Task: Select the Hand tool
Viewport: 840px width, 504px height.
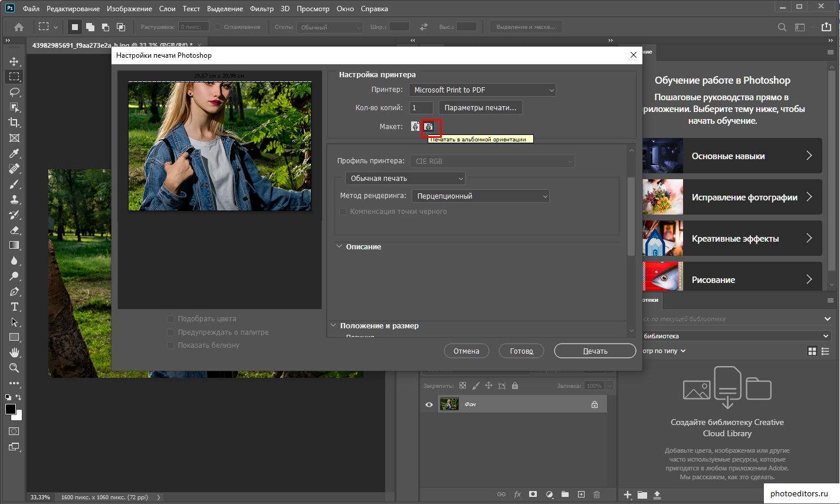Action: (x=14, y=353)
